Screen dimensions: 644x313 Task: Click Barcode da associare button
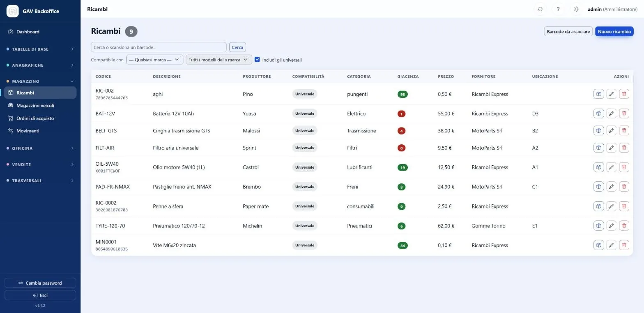pos(568,32)
